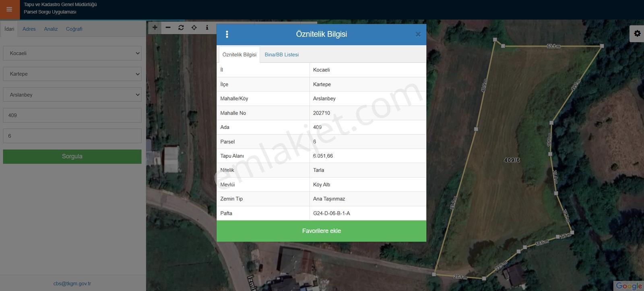Click Favorilere ekle button

pos(321,231)
